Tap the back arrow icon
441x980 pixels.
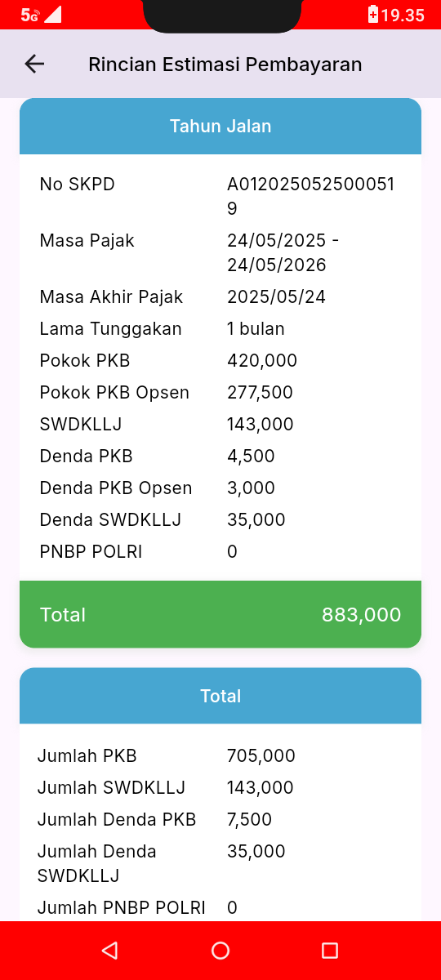tap(34, 64)
